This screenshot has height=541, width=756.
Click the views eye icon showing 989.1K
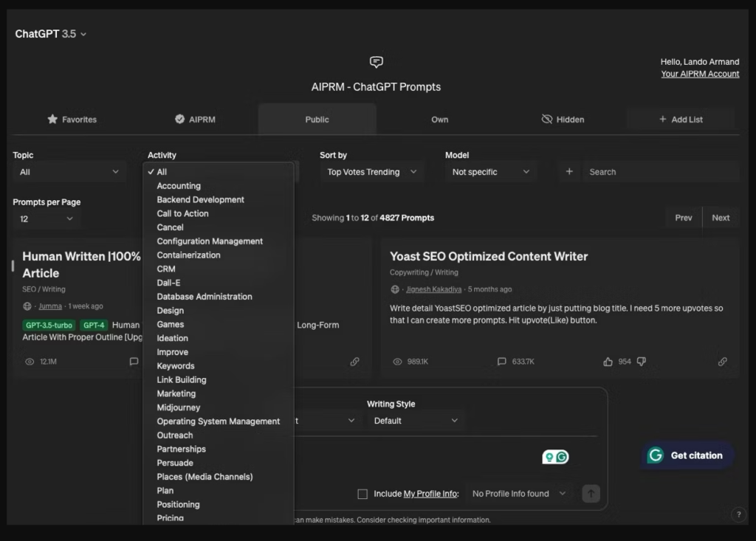(x=397, y=362)
